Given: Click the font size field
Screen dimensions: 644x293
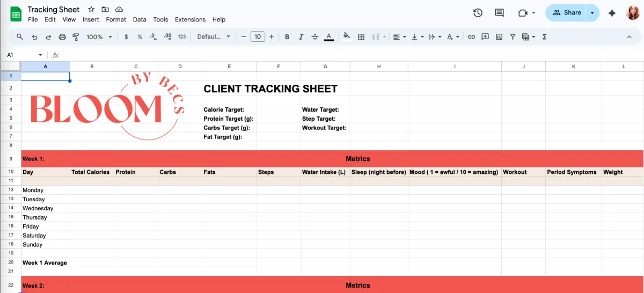Looking at the screenshot, I should [x=258, y=37].
